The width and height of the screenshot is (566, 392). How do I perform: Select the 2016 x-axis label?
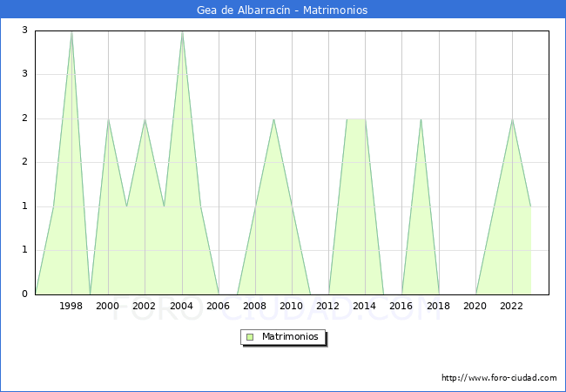point(401,306)
